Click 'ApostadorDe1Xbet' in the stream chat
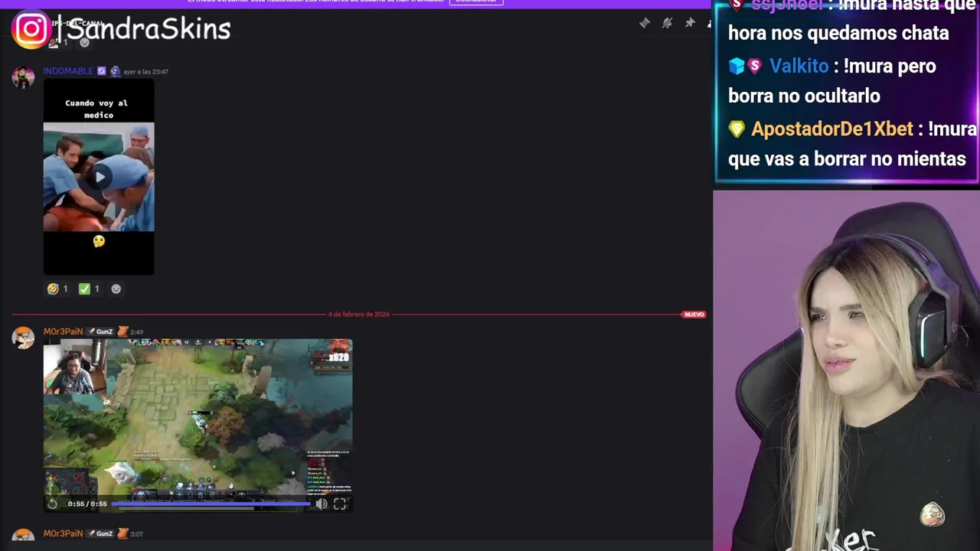 (x=832, y=129)
